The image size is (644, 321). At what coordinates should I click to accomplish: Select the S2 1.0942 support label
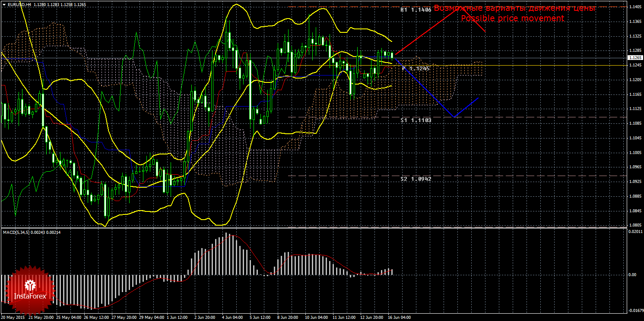point(416,179)
